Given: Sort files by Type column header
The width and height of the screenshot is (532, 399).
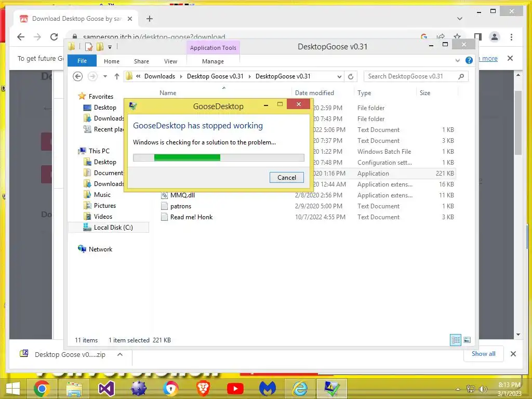Looking at the screenshot, I should click(364, 93).
